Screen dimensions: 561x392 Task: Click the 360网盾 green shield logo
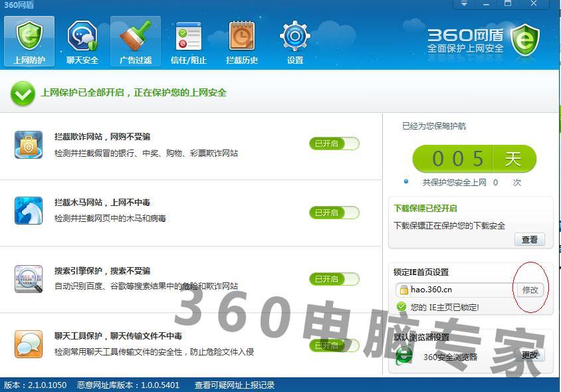[525, 40]
